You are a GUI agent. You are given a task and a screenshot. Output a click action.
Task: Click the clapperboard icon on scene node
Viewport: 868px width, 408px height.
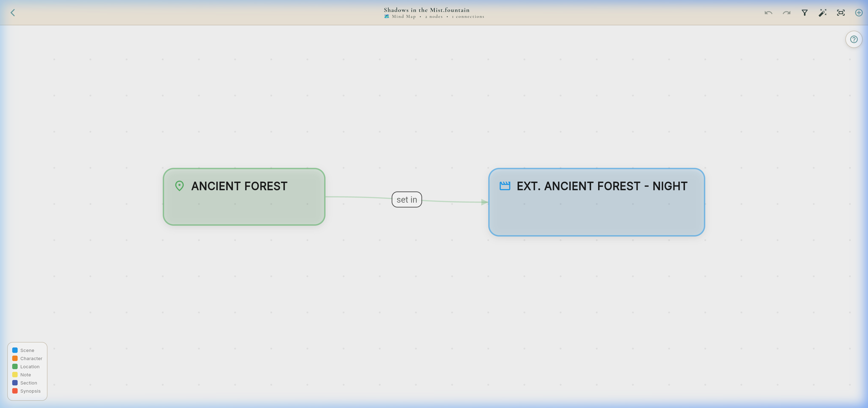click(x=505, y=186)
